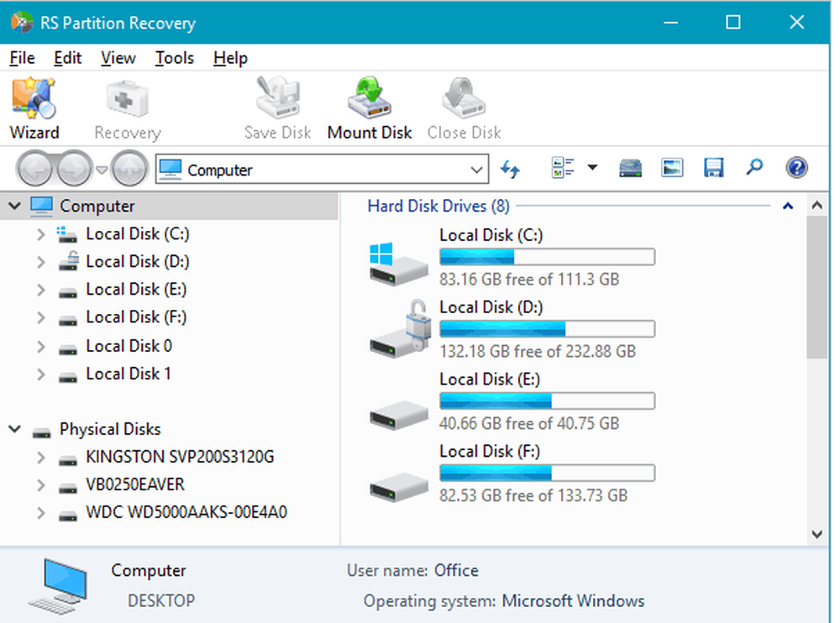
Task: Expand Local Disk (F:) in tree
Action: (x=40, y=317)
